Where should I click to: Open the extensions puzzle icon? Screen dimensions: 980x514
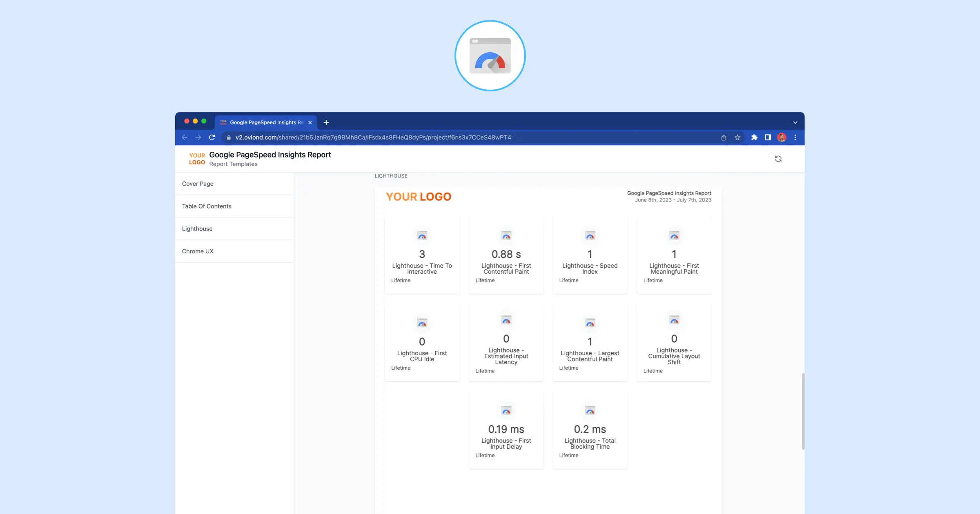[754, 137]
